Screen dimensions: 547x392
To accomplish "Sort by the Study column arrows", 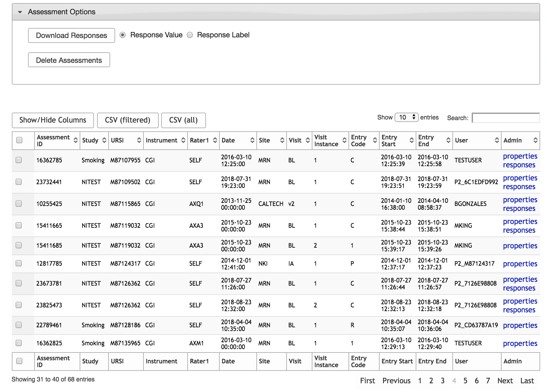I will pyautogui.click(x=104, y=140).
